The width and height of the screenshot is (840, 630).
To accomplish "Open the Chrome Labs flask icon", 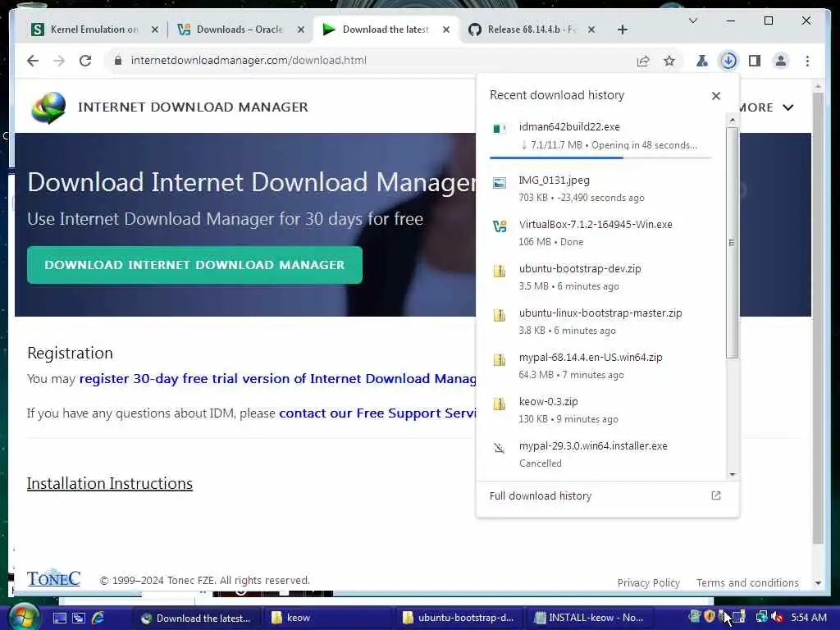I will tap(702, 61).
